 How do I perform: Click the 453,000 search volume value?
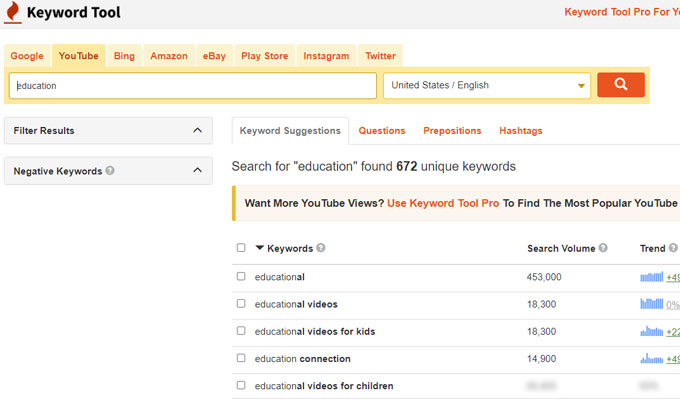[x=544, y=277]
